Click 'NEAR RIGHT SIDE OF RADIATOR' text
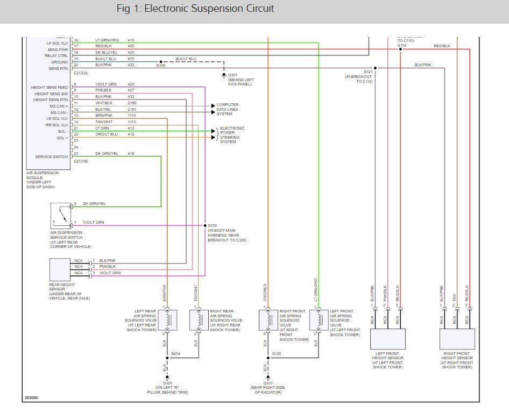 pos(268,390)
